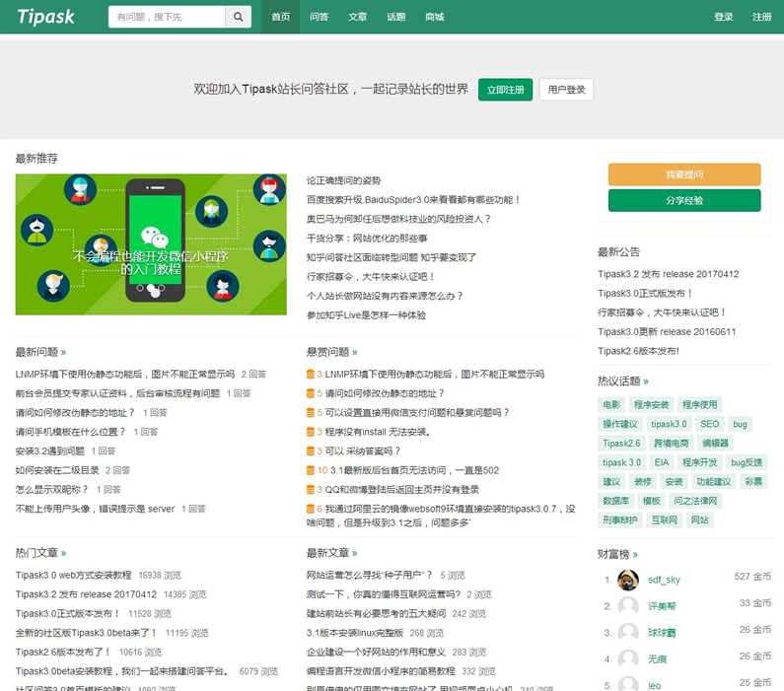Viewport: 784px width, 691px height.
Task: Click the search magnifier icon
Action: click(238, 17)
